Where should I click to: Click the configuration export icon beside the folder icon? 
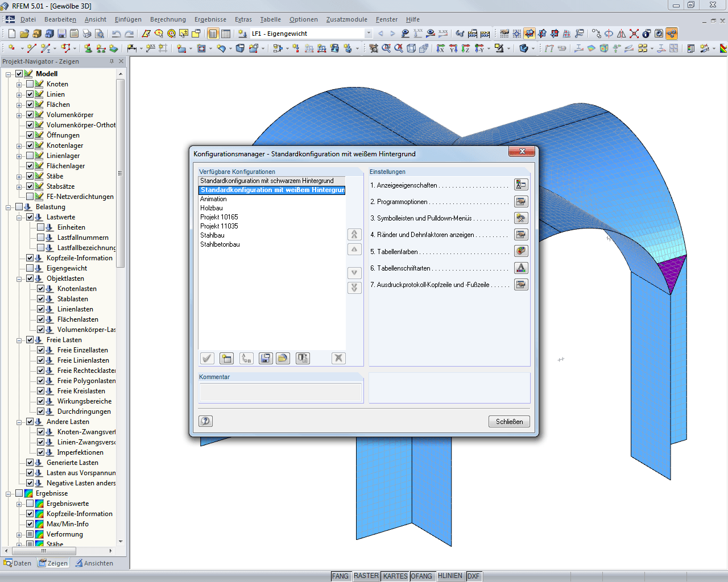click(303, 358)
